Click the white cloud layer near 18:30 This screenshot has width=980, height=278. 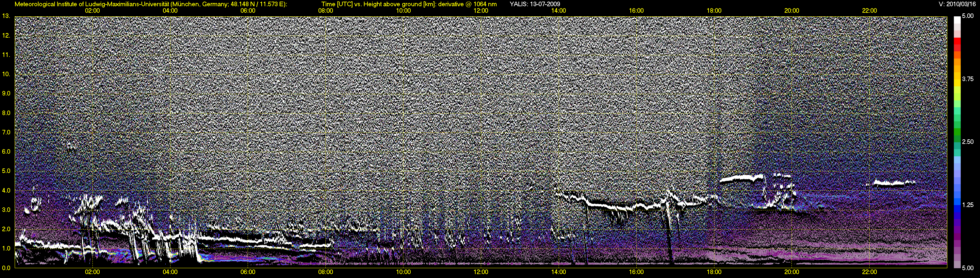coord(742,178)
